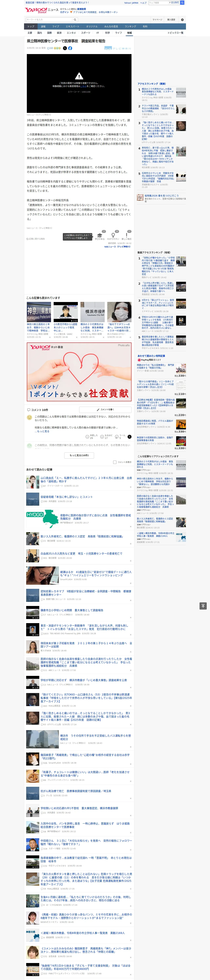
Task: Close the reaction tooltip popup
Action: click(x=91, y=235)
